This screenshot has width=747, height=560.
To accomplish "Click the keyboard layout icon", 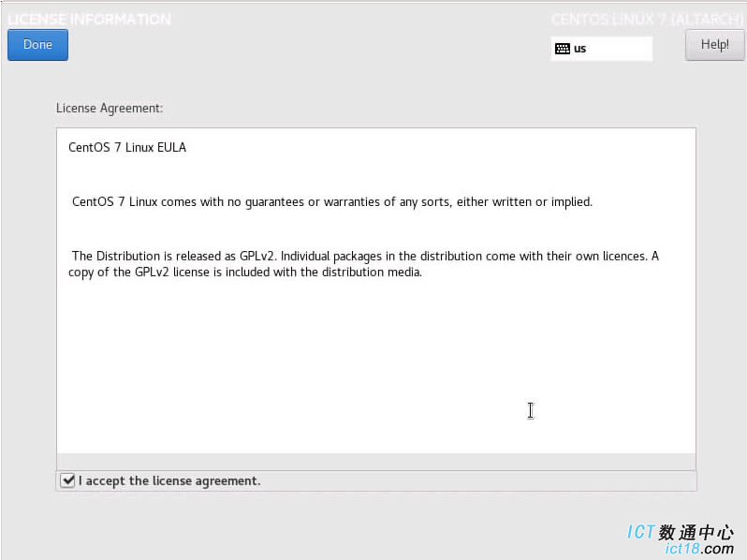I will (x=563, y=49).
